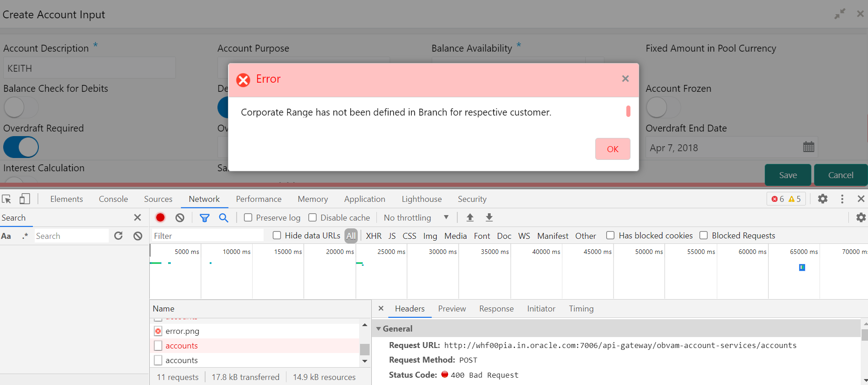Open the Preview tab of request details
Viewport: 868px width, 385px height.
[452, 309]
